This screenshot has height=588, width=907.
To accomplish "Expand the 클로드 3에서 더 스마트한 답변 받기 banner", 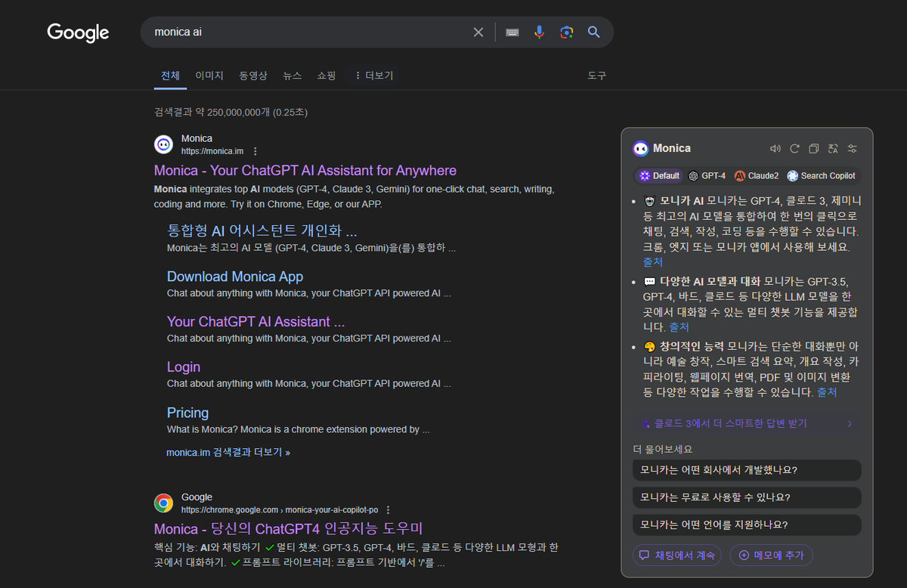I will click(x=747, y=424).
